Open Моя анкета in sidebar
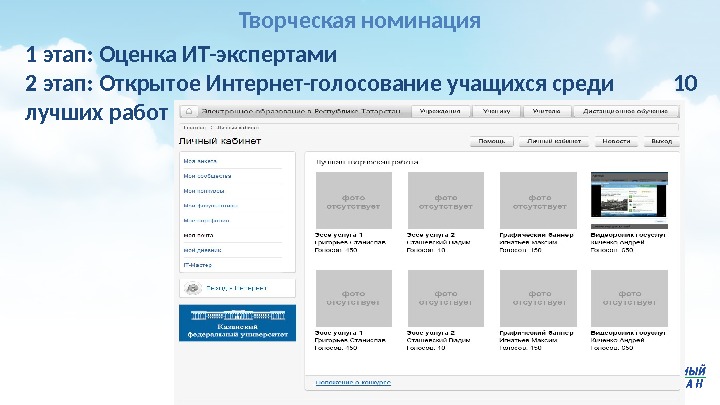720x405 pixels. 200,161
